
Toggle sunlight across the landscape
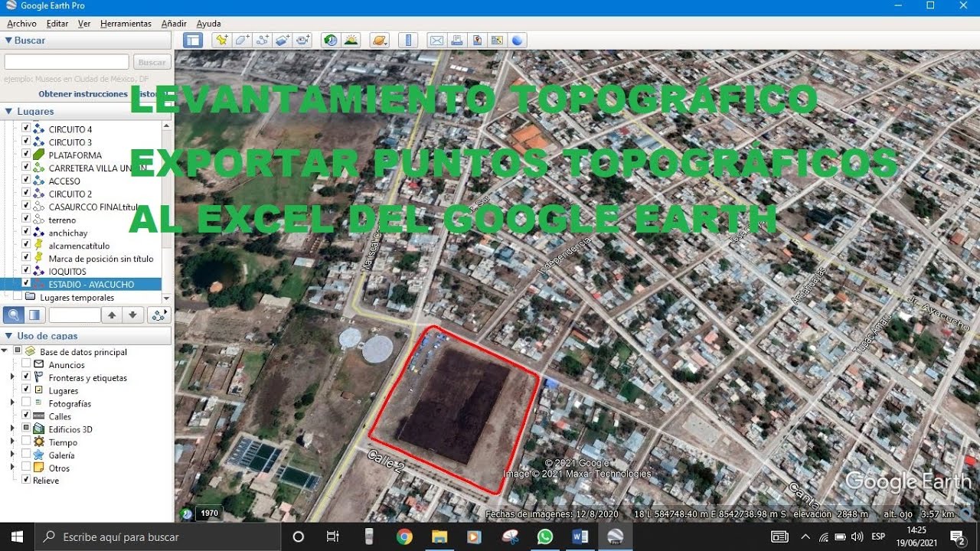(x=351, y=41)
